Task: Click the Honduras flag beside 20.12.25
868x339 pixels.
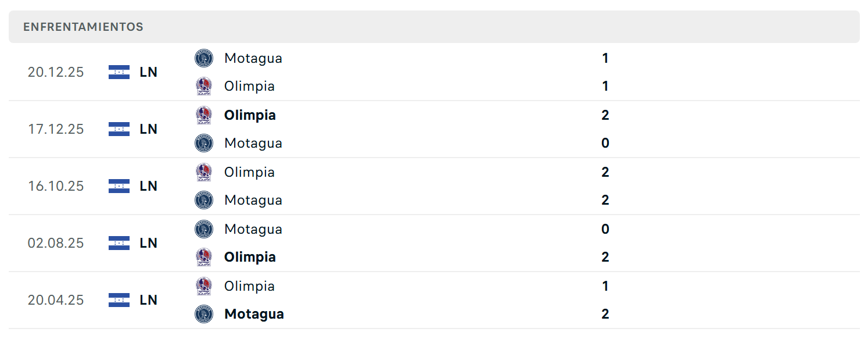Action: click(119, 72)
